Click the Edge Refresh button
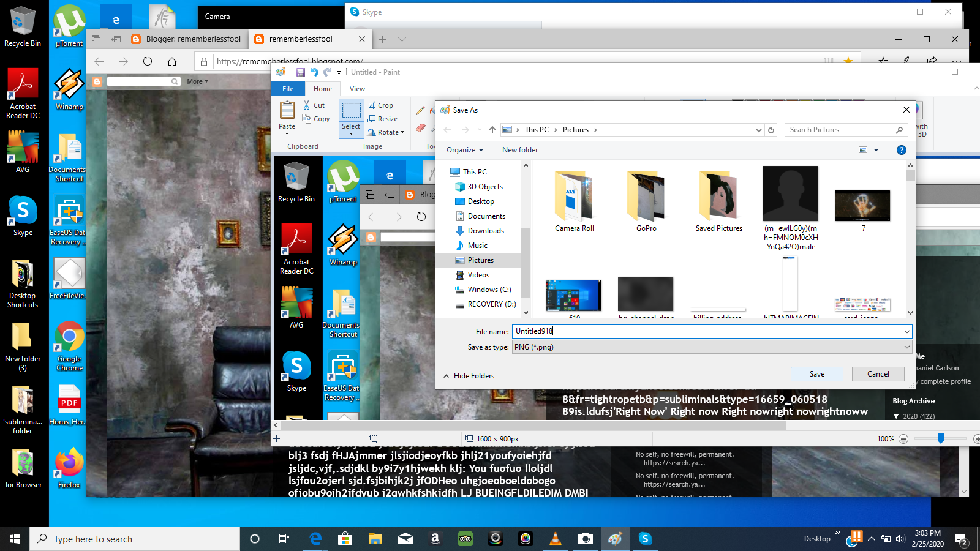The height and width of the screenshot is (551, 980). (148, 61)
